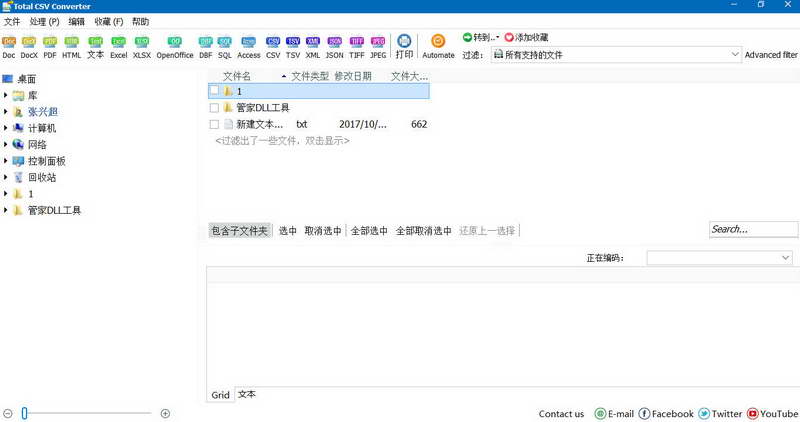Open the 帮助 menu

coord(140,21)
